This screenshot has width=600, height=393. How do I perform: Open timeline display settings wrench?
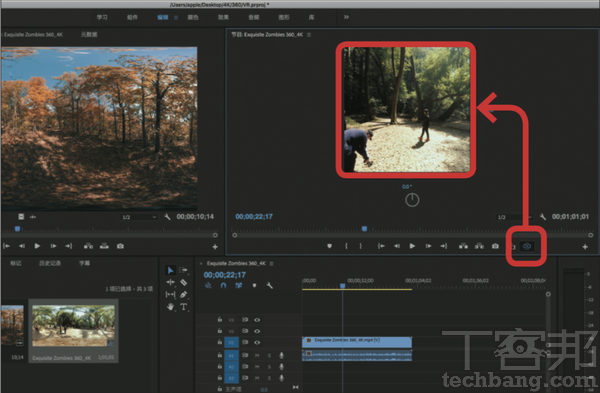(x=269, y=285)
